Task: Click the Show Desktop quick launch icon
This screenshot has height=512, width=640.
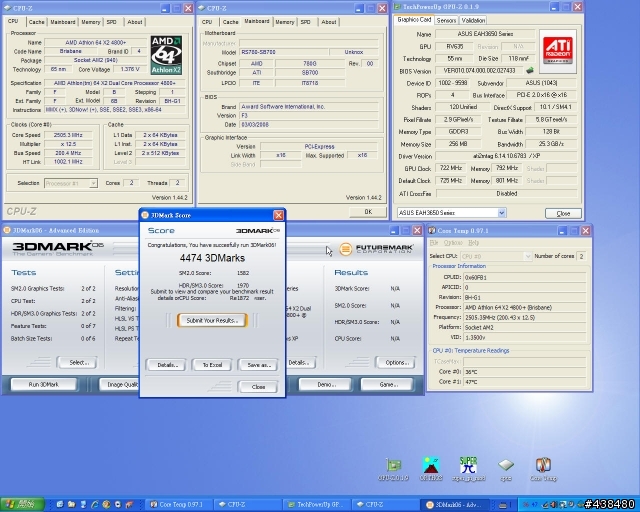Action: point(60,505)
